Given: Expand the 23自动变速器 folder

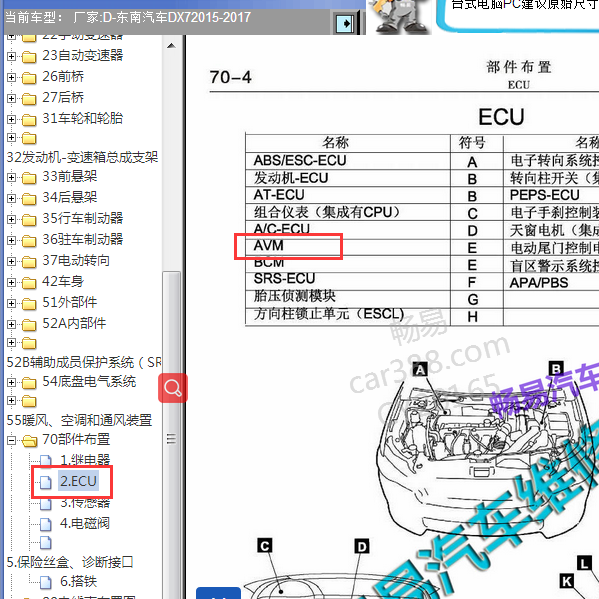Looking at the screenshot, I should [x=11, y=57].
